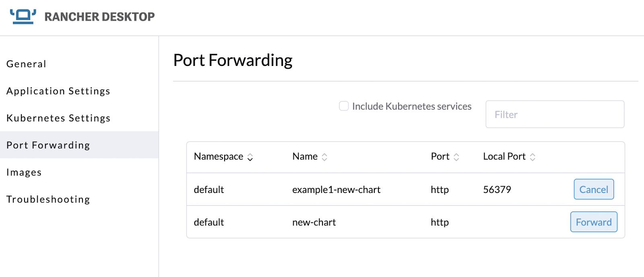Screen dimensions: 644x277
Task: Go to Application Settings
Action: pyautogui.click(x=58, y=91)
